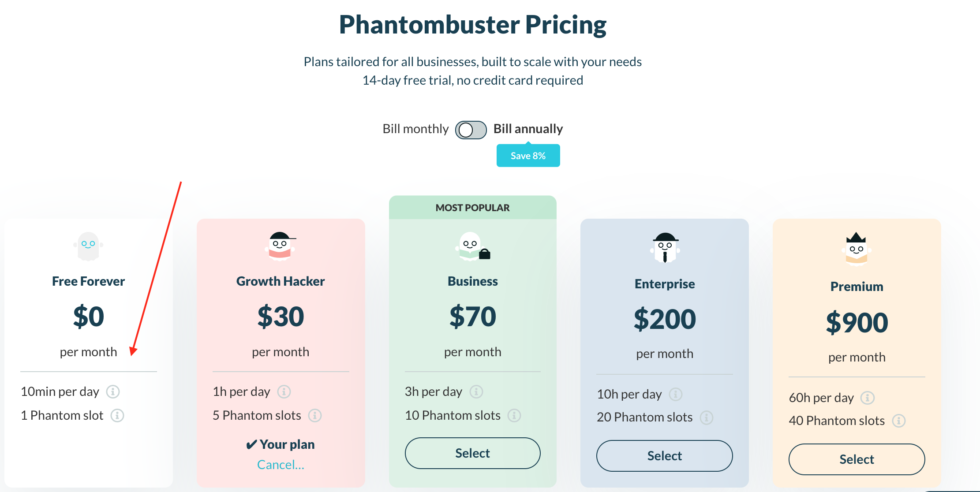This screenshot has height=492, width=980.
Task: Toggle the monthly/annual billing switch
Action: coord(471,130)
